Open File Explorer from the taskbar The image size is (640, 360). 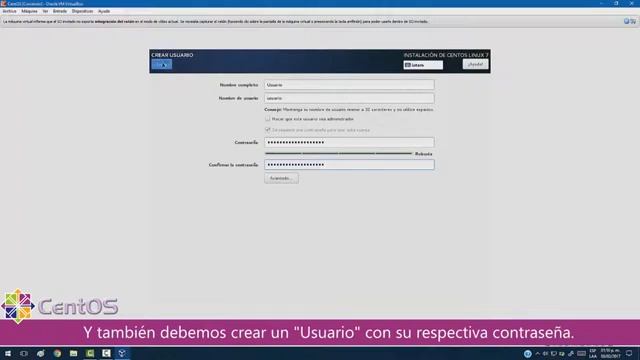(73, 353)
